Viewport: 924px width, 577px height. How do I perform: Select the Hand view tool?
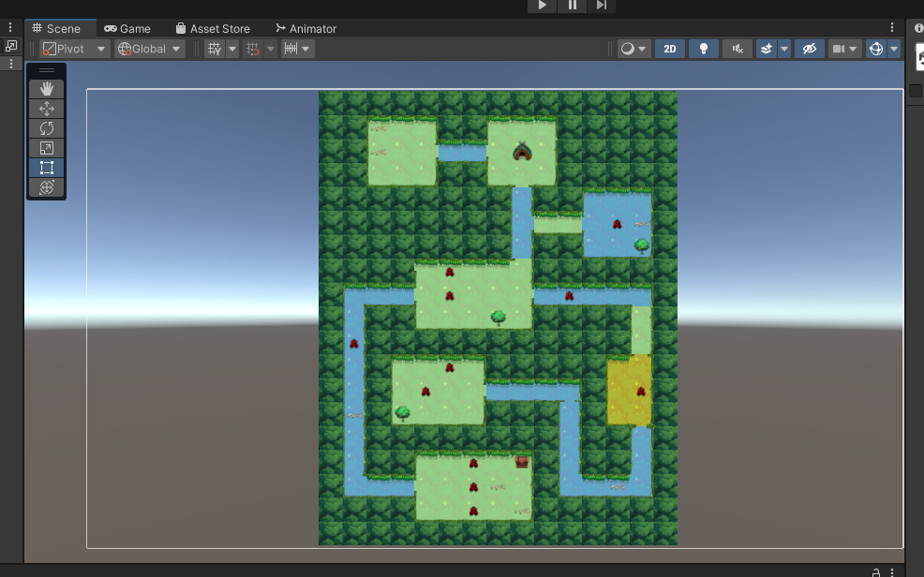click(x=46, y=89)
